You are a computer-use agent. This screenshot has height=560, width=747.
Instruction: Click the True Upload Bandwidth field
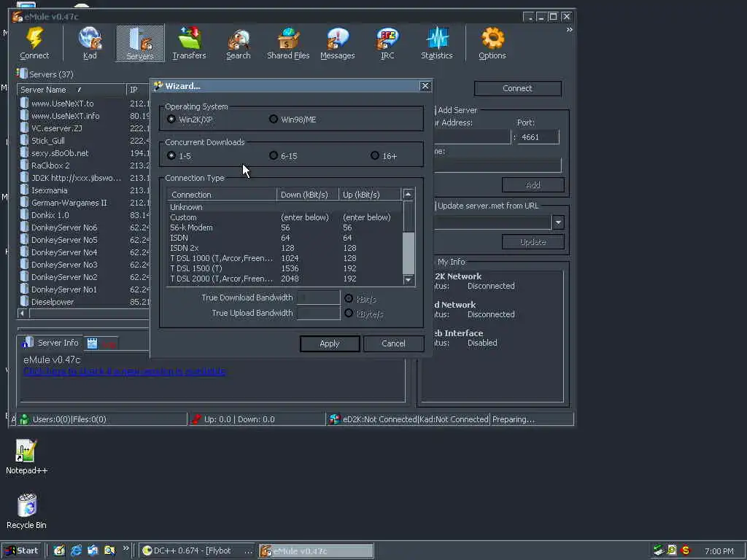318,313
